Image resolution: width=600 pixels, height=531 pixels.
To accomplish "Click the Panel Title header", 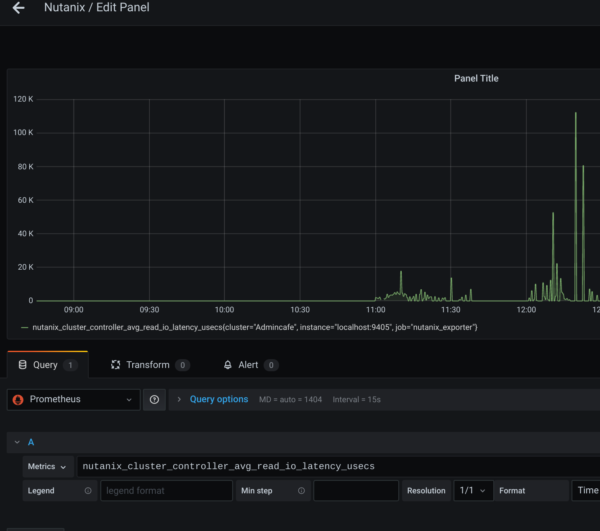I will click(x=476, y=78).
